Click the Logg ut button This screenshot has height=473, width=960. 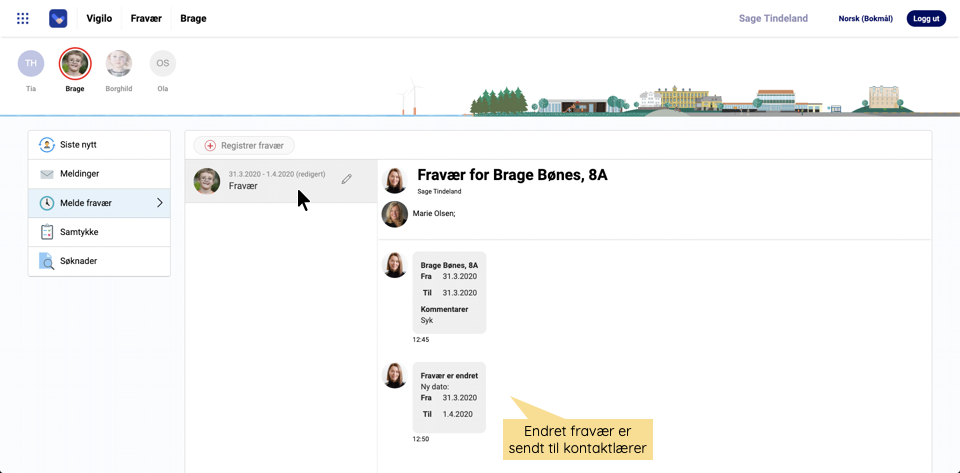coord(926,18)
